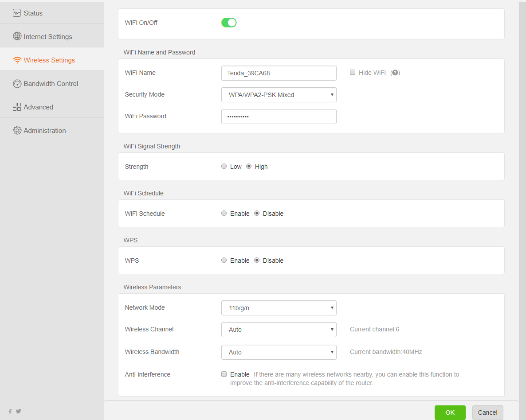The image size is (526, 420).
Task: Select Enable for WiFi Schedule
Action: pos(224,214)
